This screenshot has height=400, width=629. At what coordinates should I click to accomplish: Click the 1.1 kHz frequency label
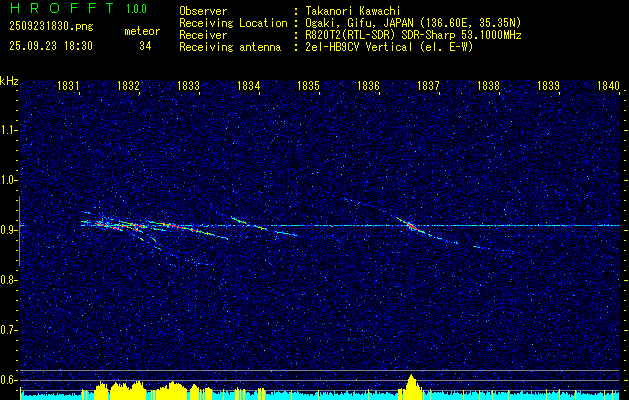pos(8,130)
